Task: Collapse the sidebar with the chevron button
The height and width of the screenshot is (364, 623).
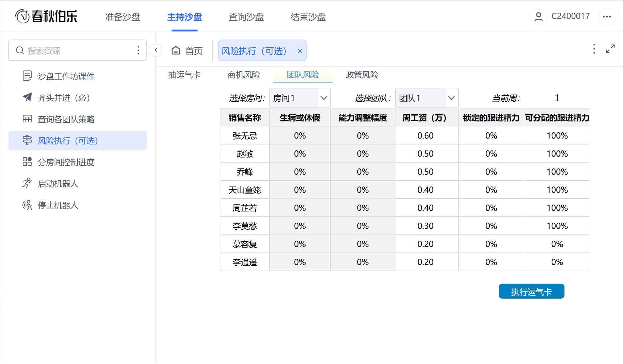Action: (x=156, y=50)
